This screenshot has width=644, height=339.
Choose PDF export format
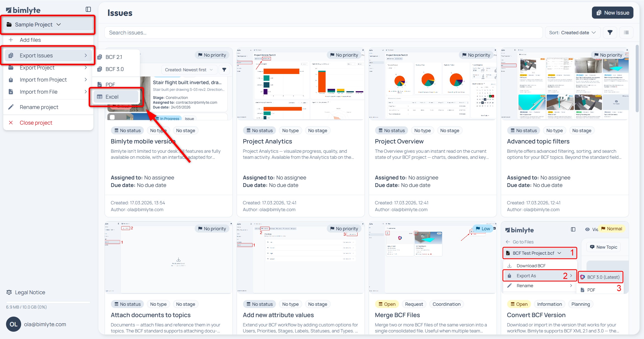tap(116, 85)
